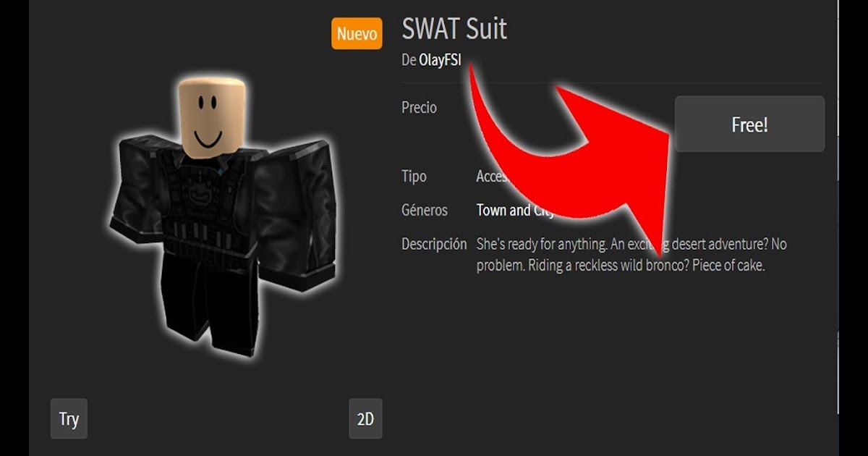The width and height of the screenshot is (868, 456).
Task: Click the Precio label
Action: pyautogui.click(x=419, y=107)
